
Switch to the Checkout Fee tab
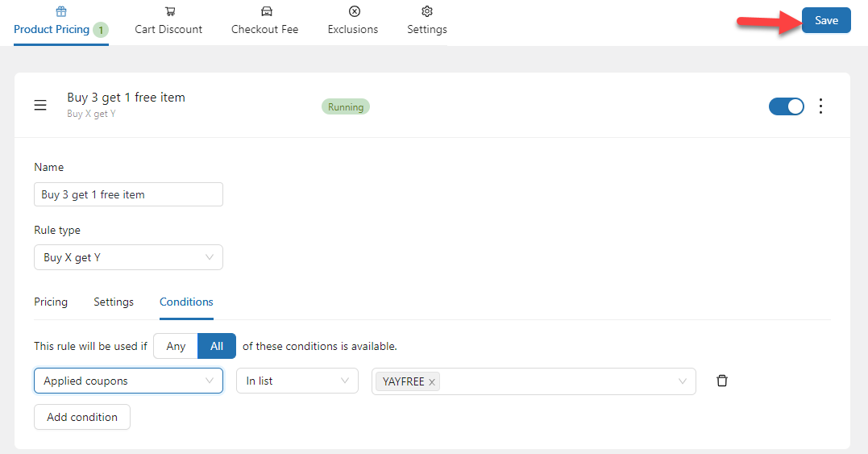coord(264,23)
